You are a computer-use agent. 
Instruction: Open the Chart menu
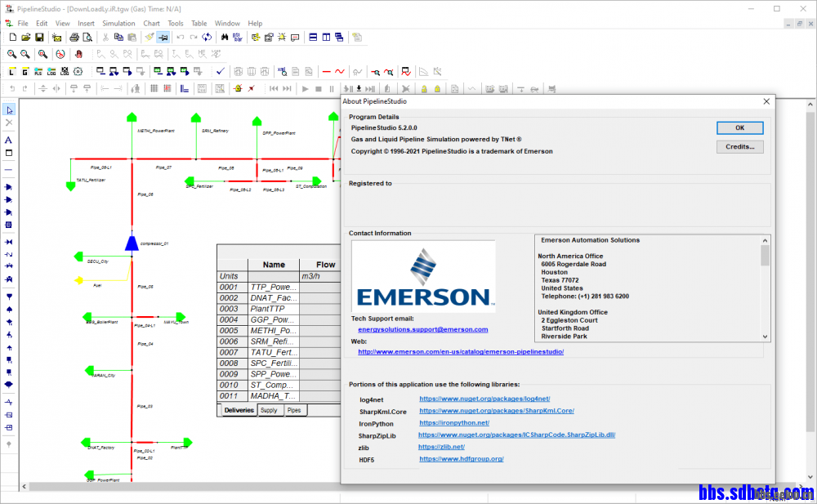[152, 24]
